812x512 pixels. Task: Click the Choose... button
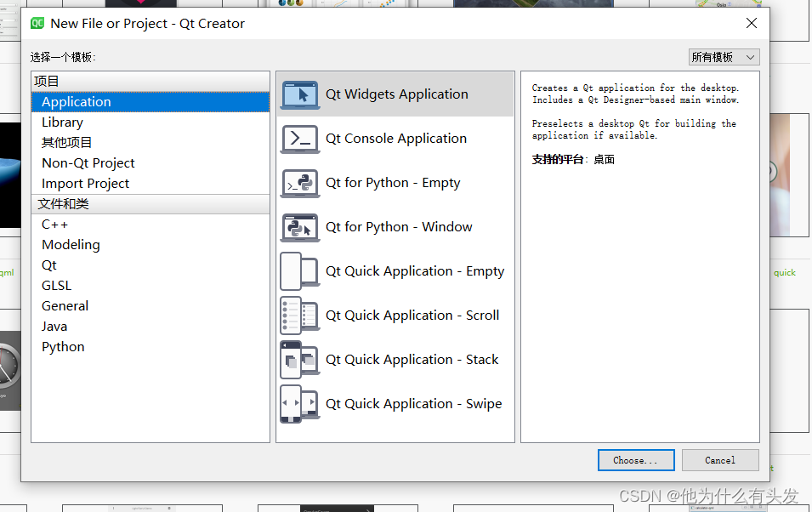click(636, 460)
